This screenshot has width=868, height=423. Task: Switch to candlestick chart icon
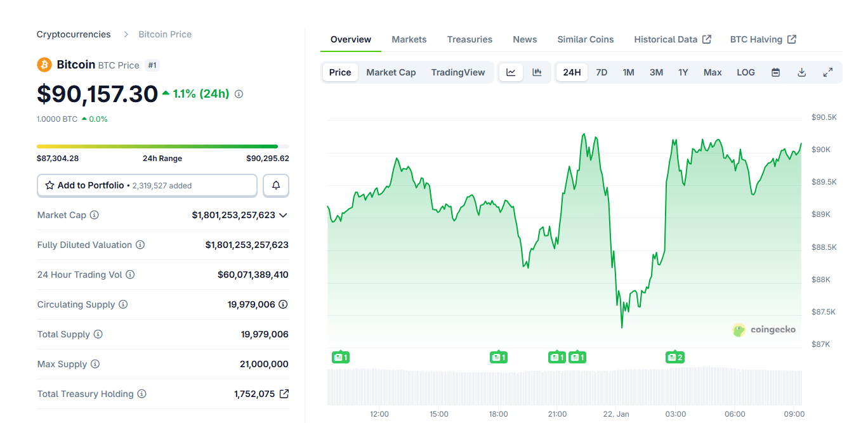537,72
